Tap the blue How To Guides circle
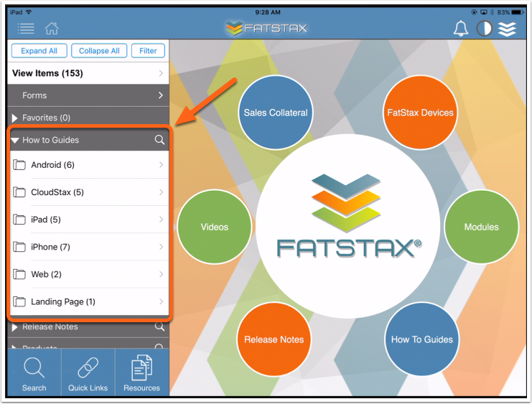 (422, 339)
